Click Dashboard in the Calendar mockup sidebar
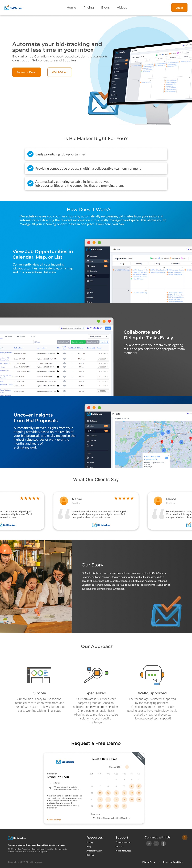This screenshot has height=868, width=192. tap(92, 256)
